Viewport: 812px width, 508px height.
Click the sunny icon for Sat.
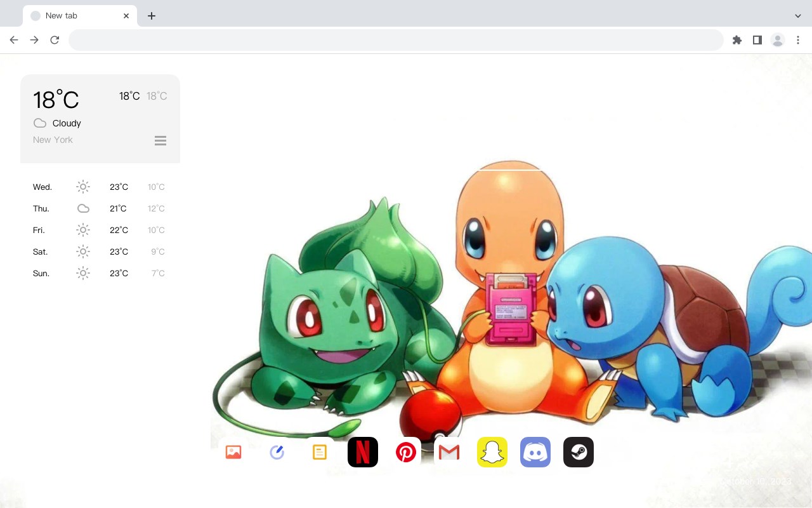point(83,251)
